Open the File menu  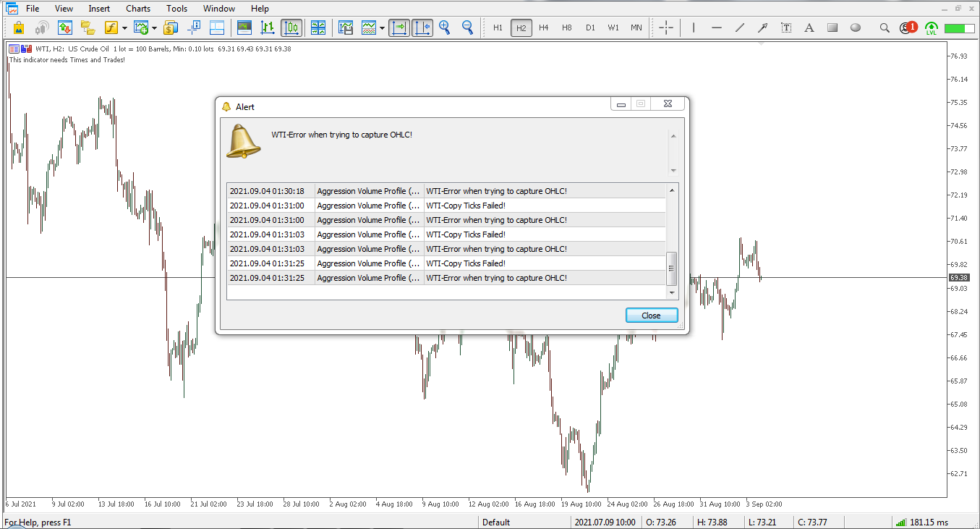coord(33,9)
